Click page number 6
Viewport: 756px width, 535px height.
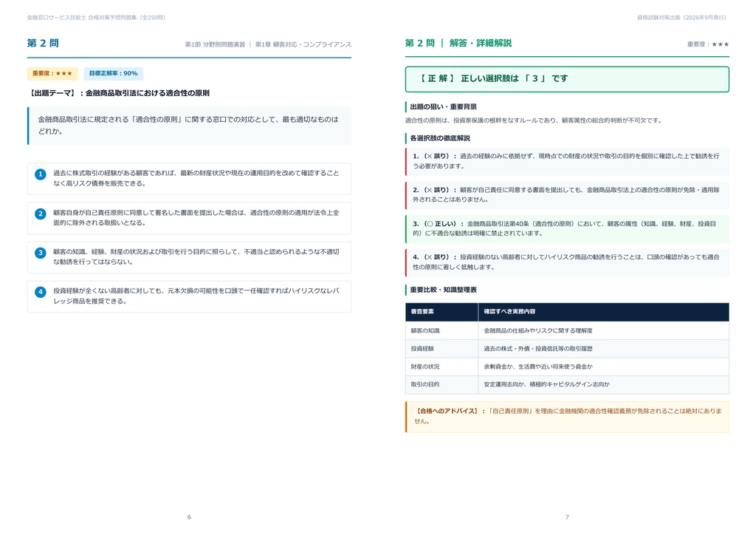click(x=189, y=517)
